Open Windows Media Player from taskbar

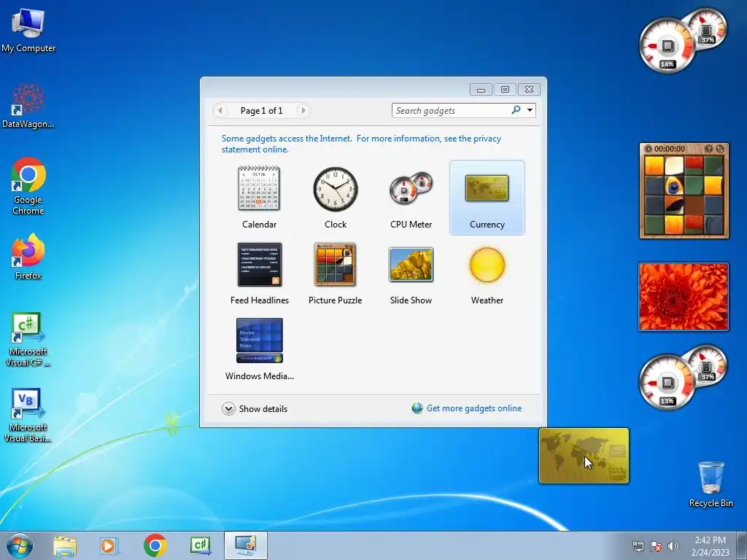coord(109,545)
